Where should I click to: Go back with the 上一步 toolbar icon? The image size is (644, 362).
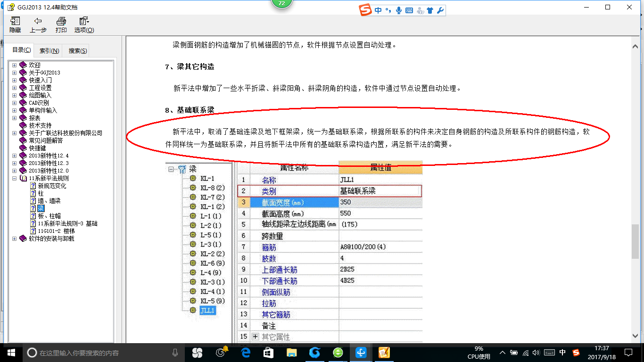point(38,25)
